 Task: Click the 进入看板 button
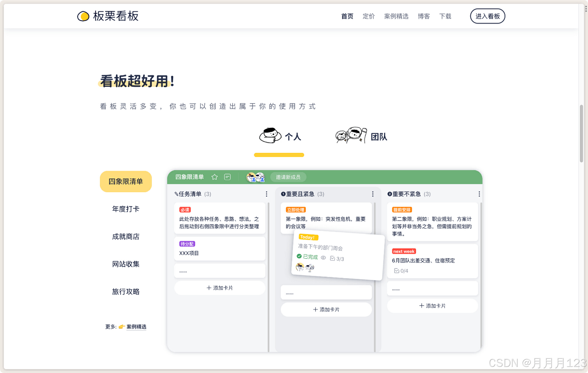pyautogui.click(x=487, y=16)
